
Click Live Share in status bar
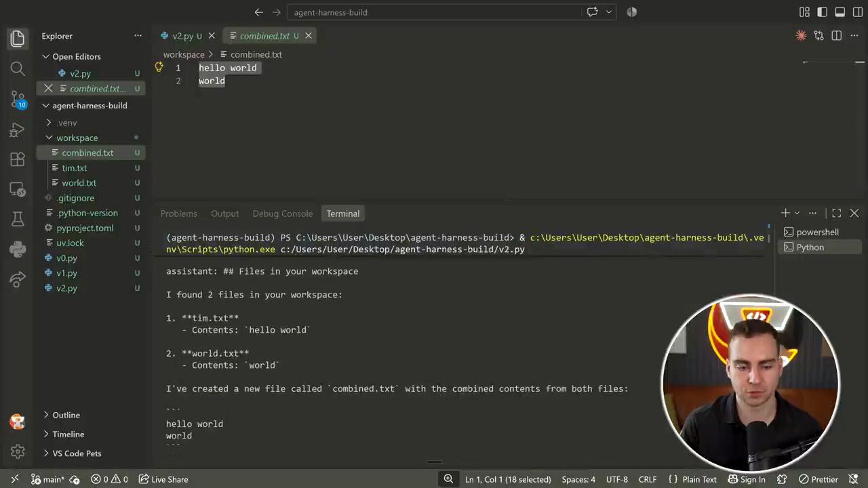tap(163, 479)
